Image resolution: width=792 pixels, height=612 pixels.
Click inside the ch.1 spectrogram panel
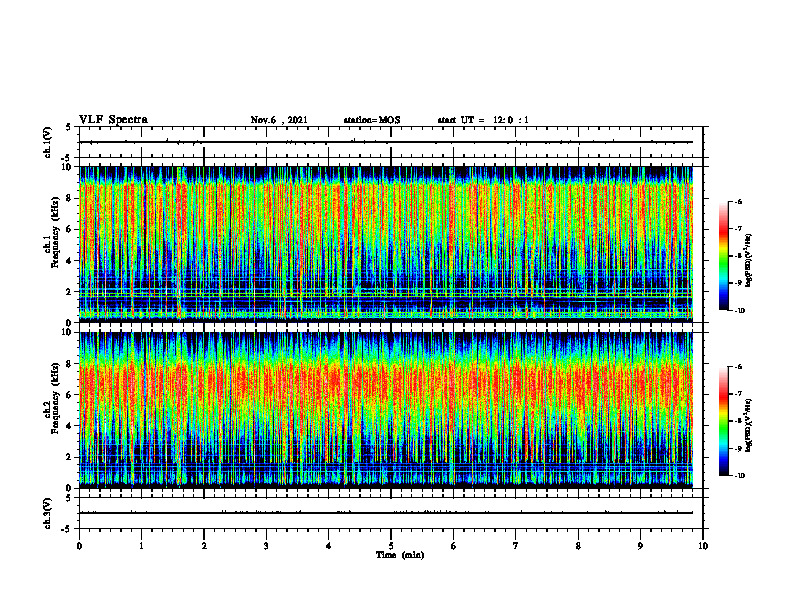tap(386, 244)
